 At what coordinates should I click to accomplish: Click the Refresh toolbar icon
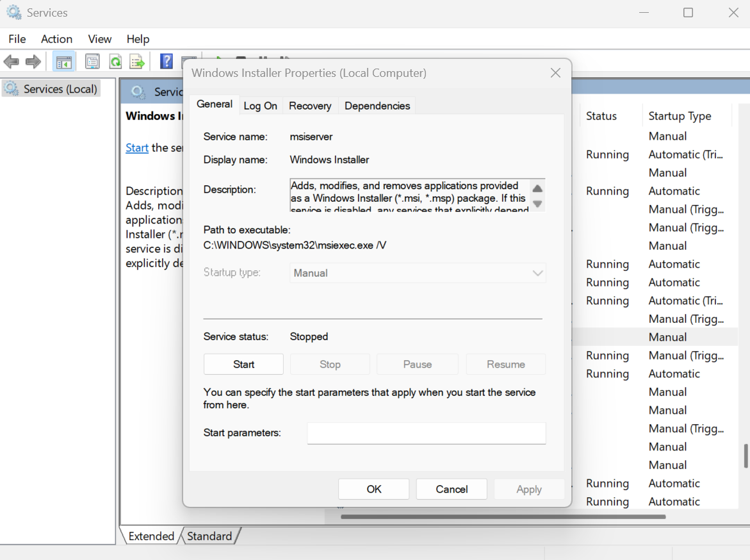click(x=115, y=62)
